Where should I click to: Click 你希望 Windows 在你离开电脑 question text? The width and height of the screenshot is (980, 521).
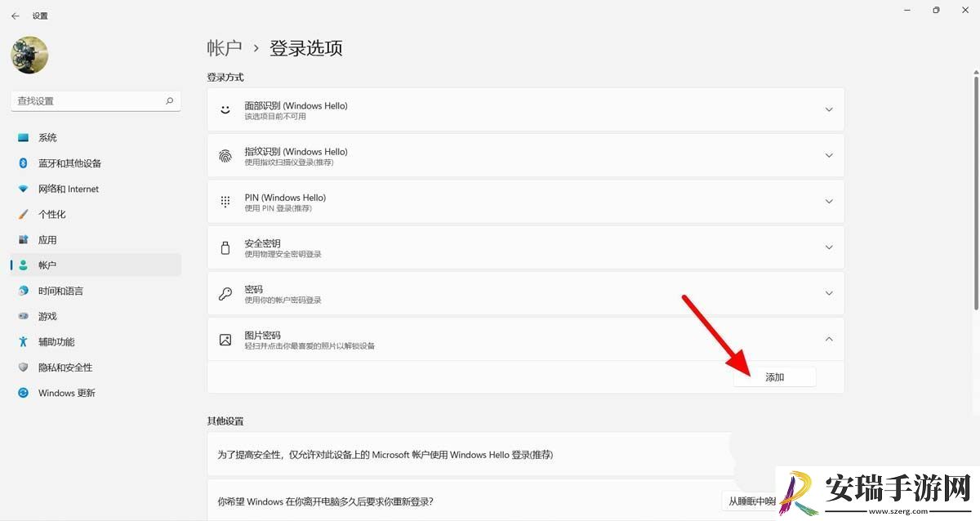325,501
